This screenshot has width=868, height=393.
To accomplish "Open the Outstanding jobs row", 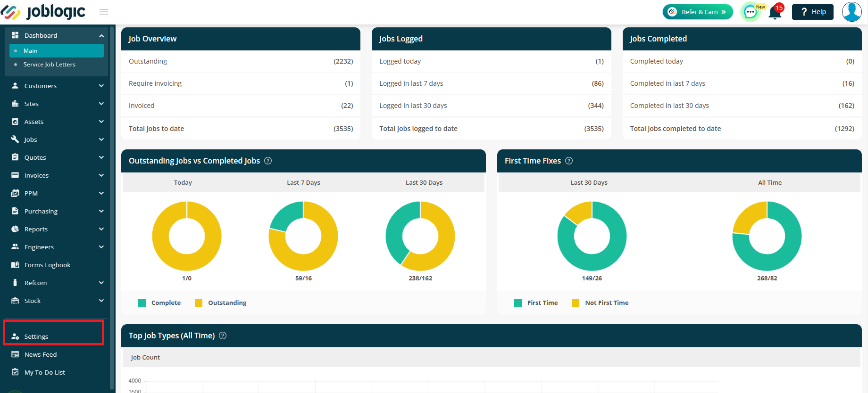I will [241, 61].
